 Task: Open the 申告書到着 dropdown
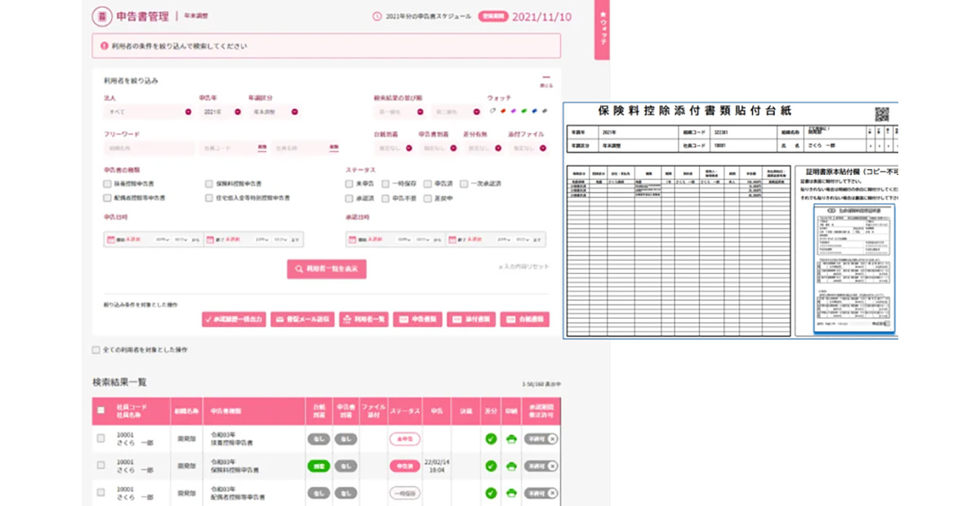[x=439, y=148]
